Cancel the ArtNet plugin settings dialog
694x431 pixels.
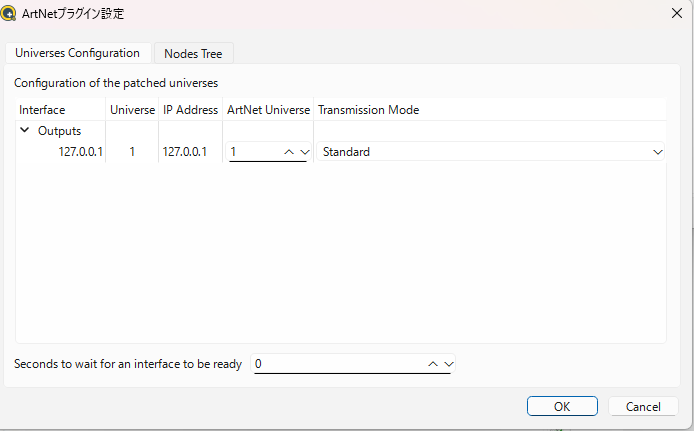(x=643, y=406)
